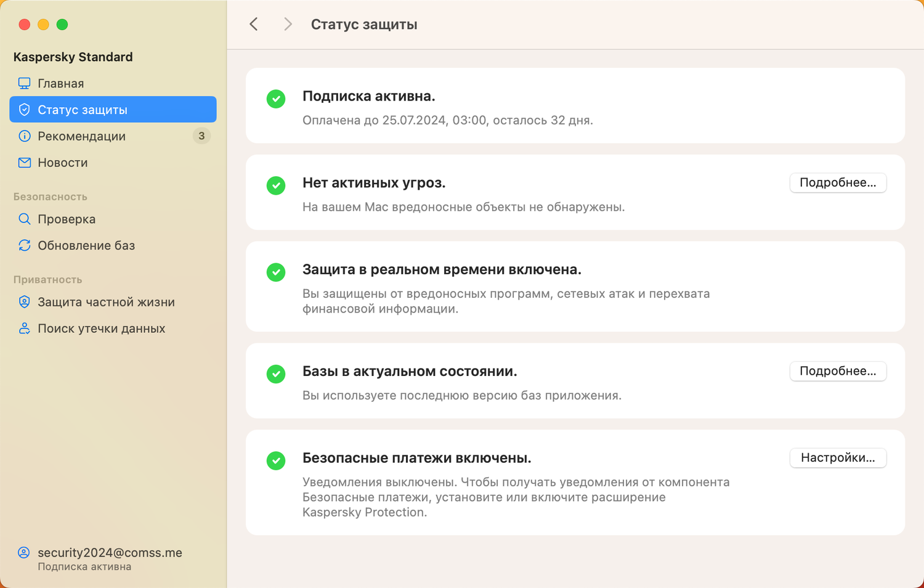Click the Вы используете последнюю версию text
Screen dimensions: 924x588
[x=462, y=396]
